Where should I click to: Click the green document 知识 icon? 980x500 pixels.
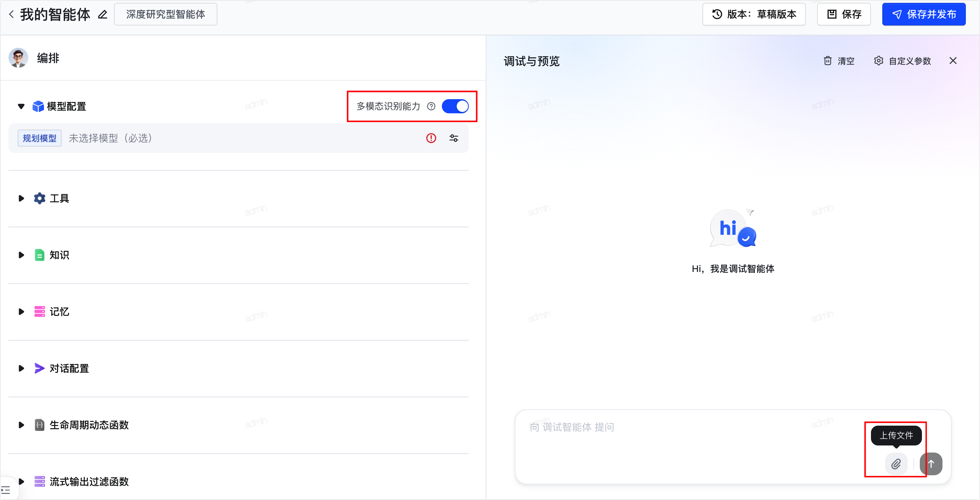click(40, 255)
